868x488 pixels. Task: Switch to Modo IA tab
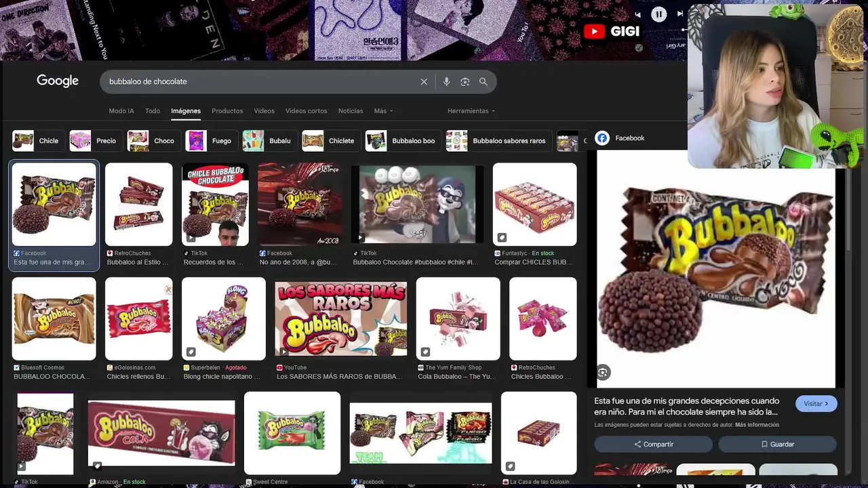[121, 111]
